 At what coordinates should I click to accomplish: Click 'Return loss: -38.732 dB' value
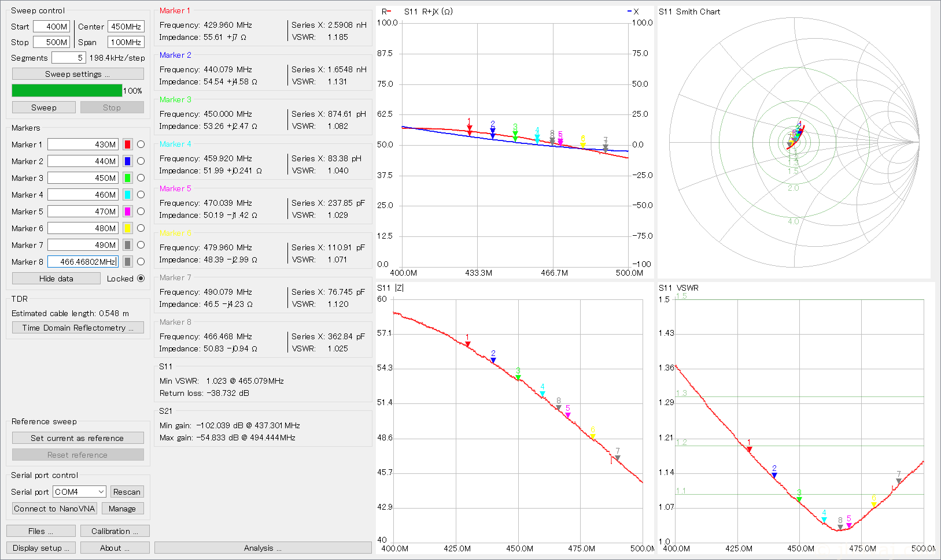(x=204, y=393)
